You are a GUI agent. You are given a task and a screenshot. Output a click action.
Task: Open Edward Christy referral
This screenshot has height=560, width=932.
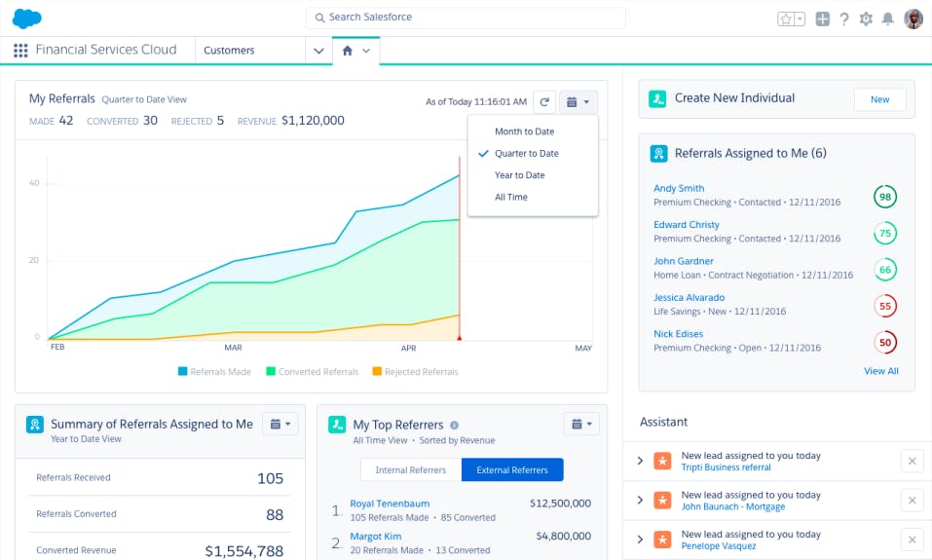click(687, 225)
